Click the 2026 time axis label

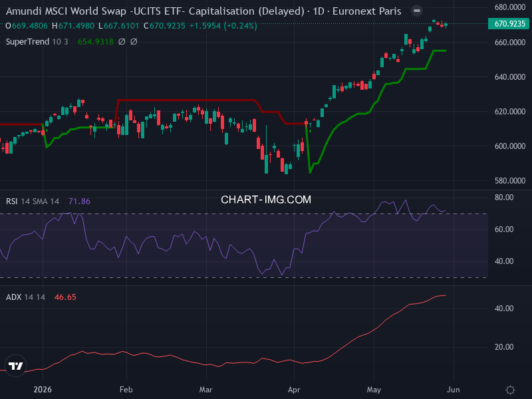(x=43, y=390)
